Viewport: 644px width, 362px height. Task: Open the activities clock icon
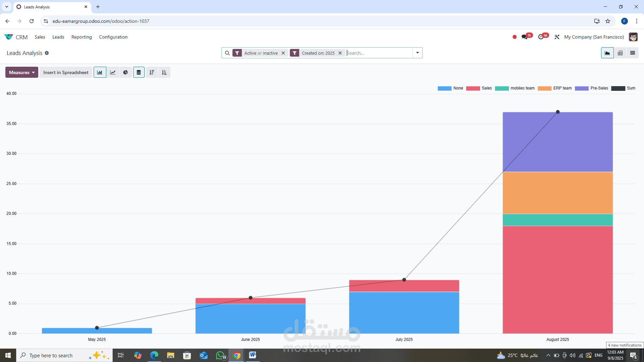coord(541,37)
